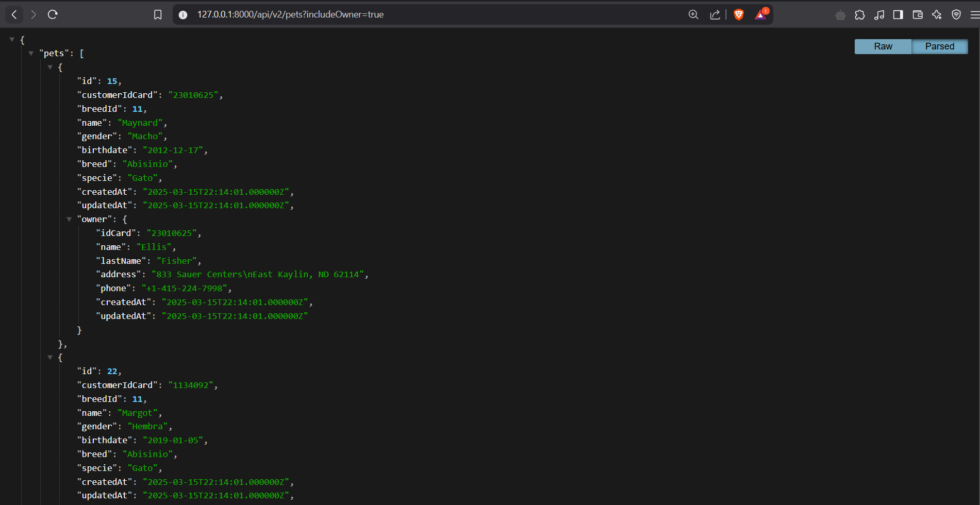Open the browser hamburger main menu

974,14
